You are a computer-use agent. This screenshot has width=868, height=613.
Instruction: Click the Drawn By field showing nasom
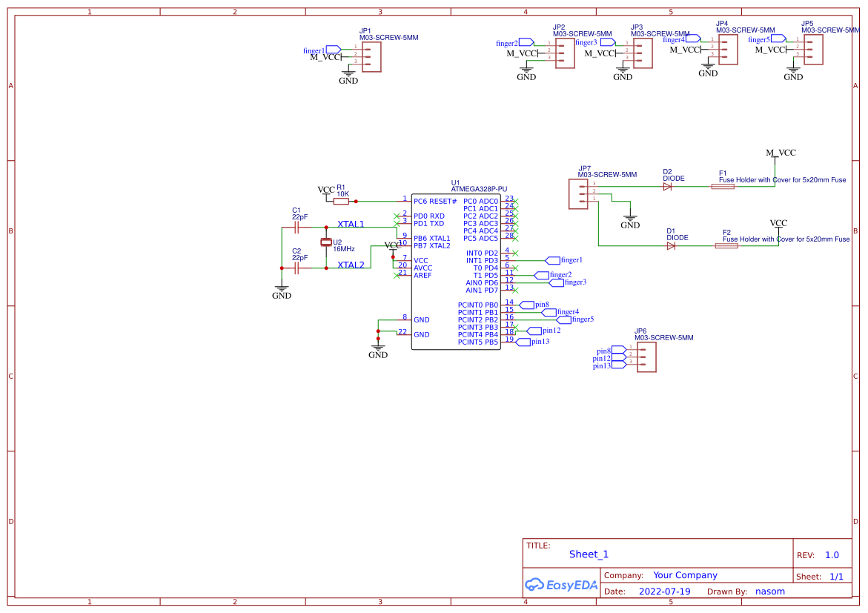(x=769, y=591)
